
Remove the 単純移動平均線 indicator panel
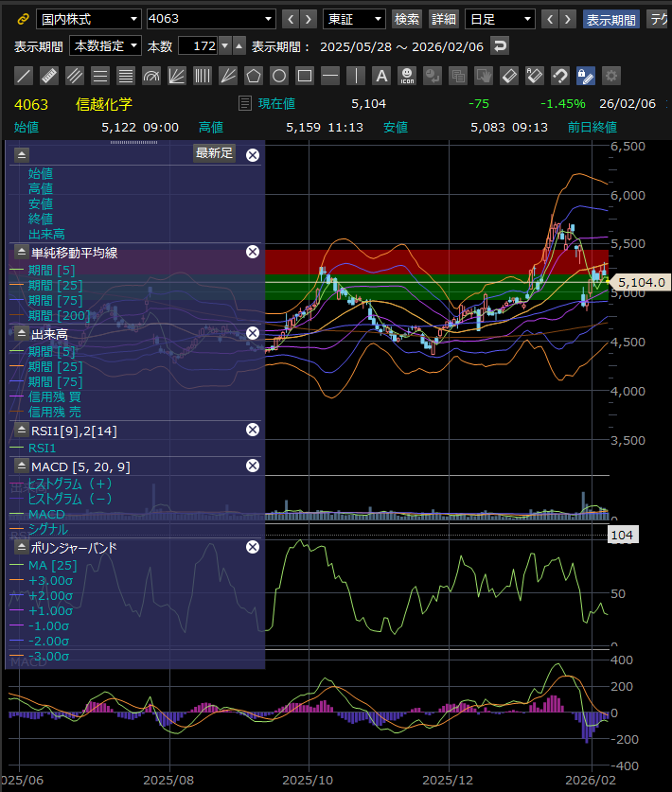(x=253, y=252)
